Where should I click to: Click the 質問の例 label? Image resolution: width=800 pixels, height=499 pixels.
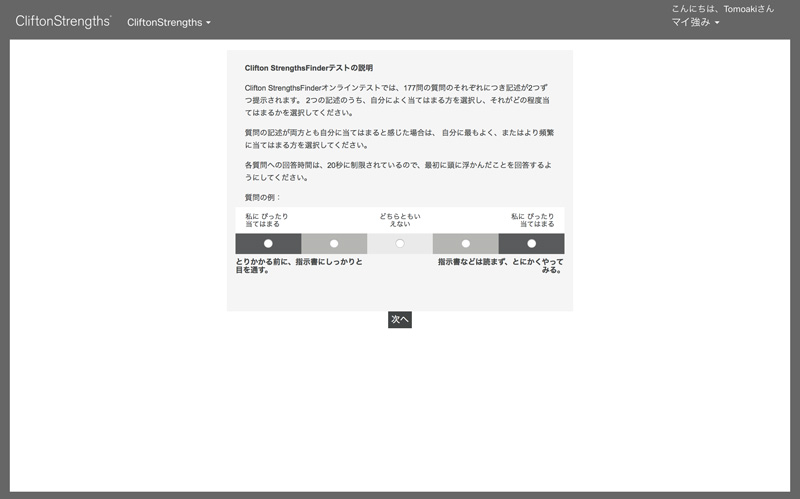pyautogui.click(x=262, y=197)
